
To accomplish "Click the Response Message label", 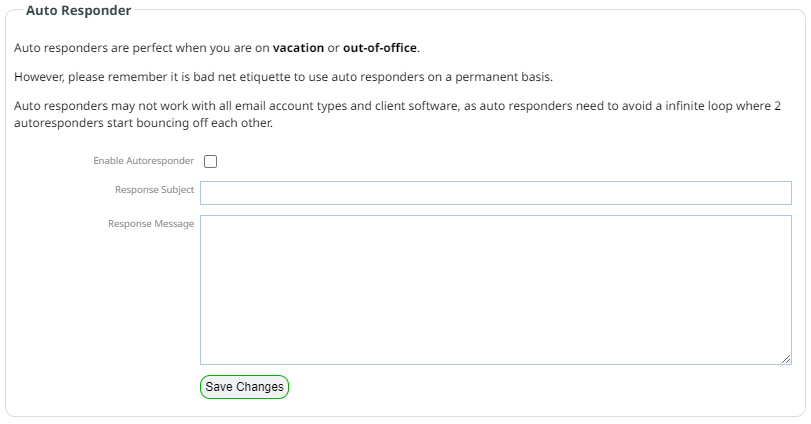I will 151,224.
